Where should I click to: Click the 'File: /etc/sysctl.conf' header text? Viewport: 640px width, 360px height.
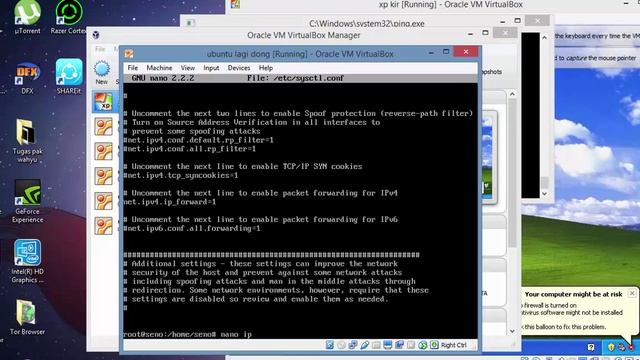coord(296,78)
